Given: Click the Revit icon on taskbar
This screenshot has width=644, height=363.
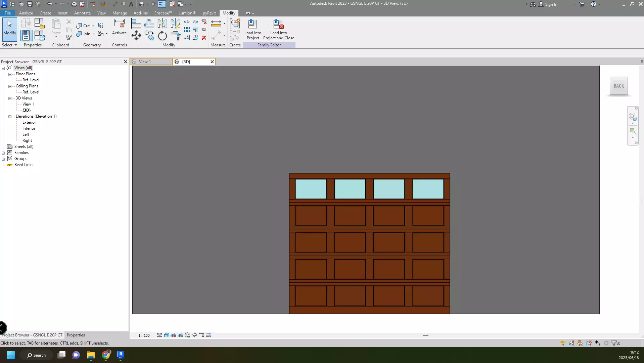Looking at the screenshot, I should [121, 355].
